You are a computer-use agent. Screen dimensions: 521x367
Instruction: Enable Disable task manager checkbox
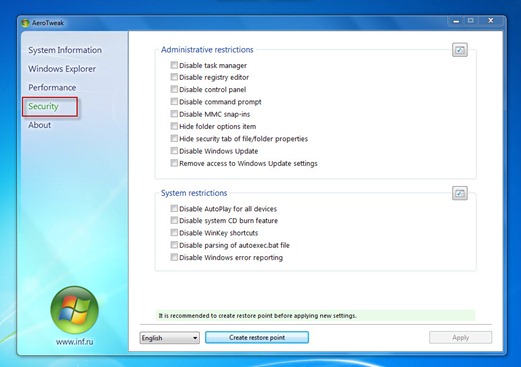tap(174, 65)
